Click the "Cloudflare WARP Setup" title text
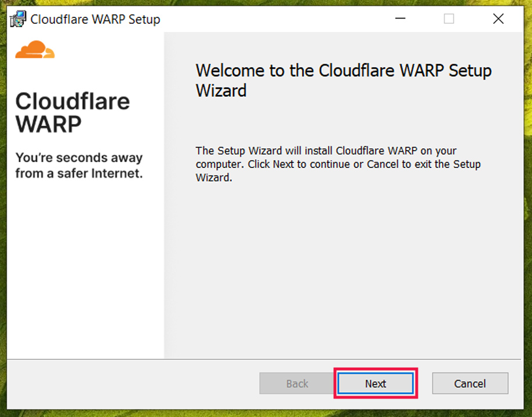This screenshot has width=532, height=417. pyautogui.click(x=96, y=19)
